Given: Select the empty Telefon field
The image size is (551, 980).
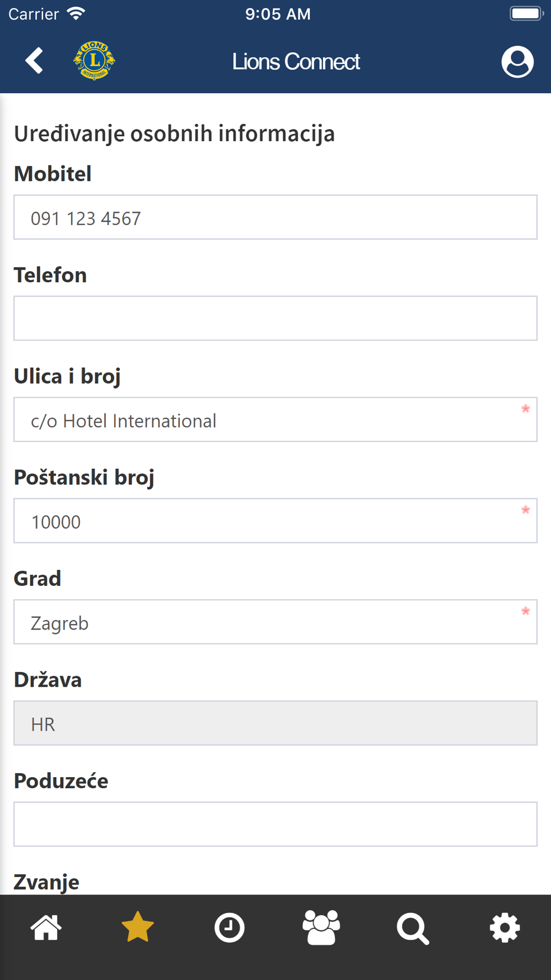Looking at the screenshot, I should tap(275, 318).
